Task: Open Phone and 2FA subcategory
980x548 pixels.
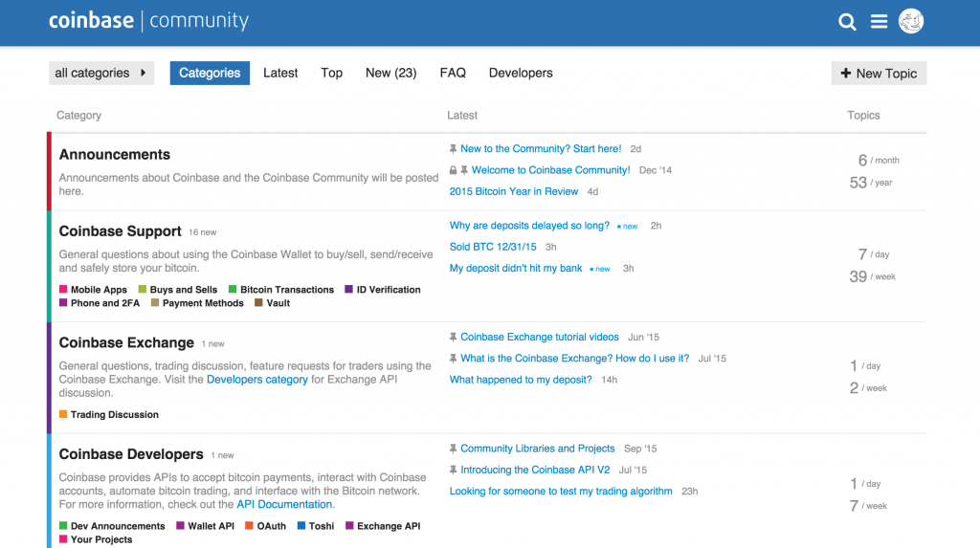Action: (x=100, y=303)
